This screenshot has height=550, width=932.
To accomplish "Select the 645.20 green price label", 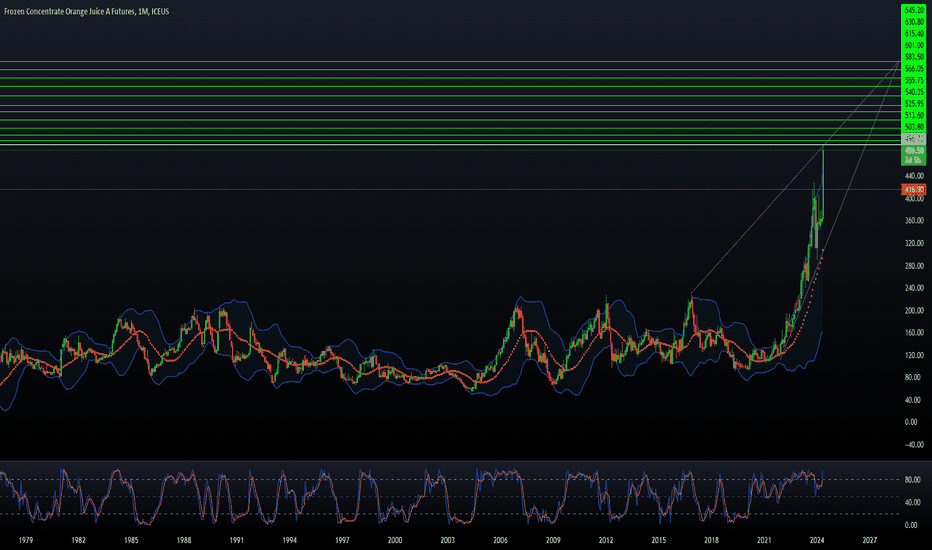I will tap(914, 11).
